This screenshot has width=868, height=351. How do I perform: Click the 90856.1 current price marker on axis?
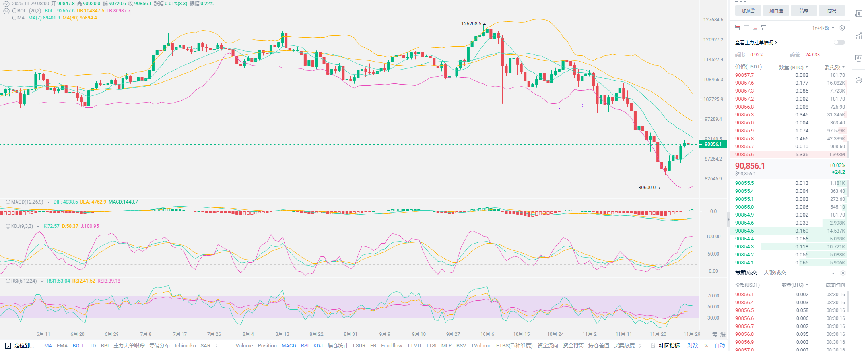pos(713,144)
